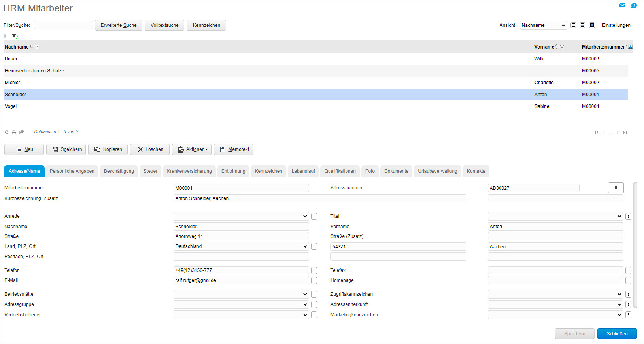Image resolution: width=644 pixels, height=344 pixels.
Task: Click the exclamation icon next to Zugriffskennzeichen
Action: (x=628, y=294)
